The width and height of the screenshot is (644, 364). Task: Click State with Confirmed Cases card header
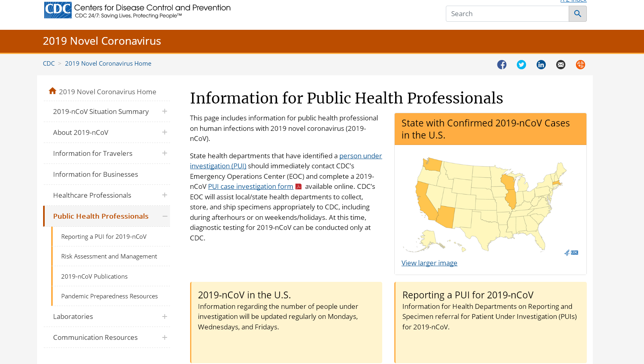[491, 129]
